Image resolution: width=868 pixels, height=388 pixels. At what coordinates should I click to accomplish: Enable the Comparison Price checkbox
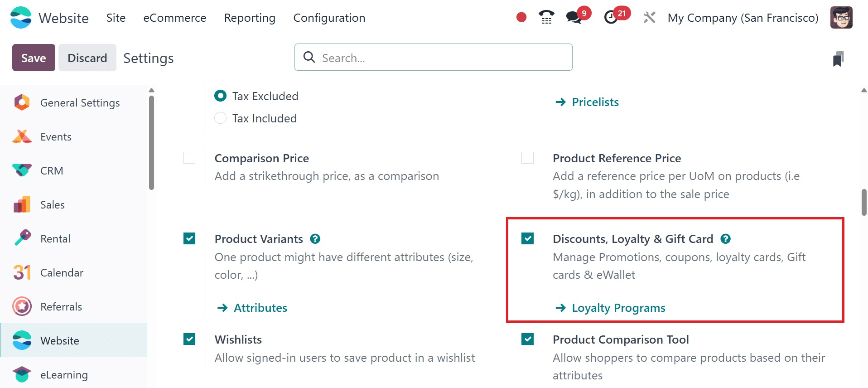pos(189,158)
